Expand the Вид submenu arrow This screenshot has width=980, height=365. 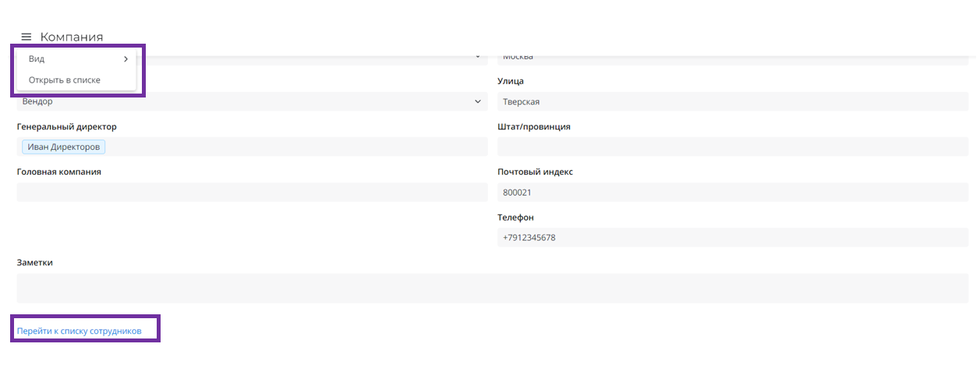pos(126,59)
